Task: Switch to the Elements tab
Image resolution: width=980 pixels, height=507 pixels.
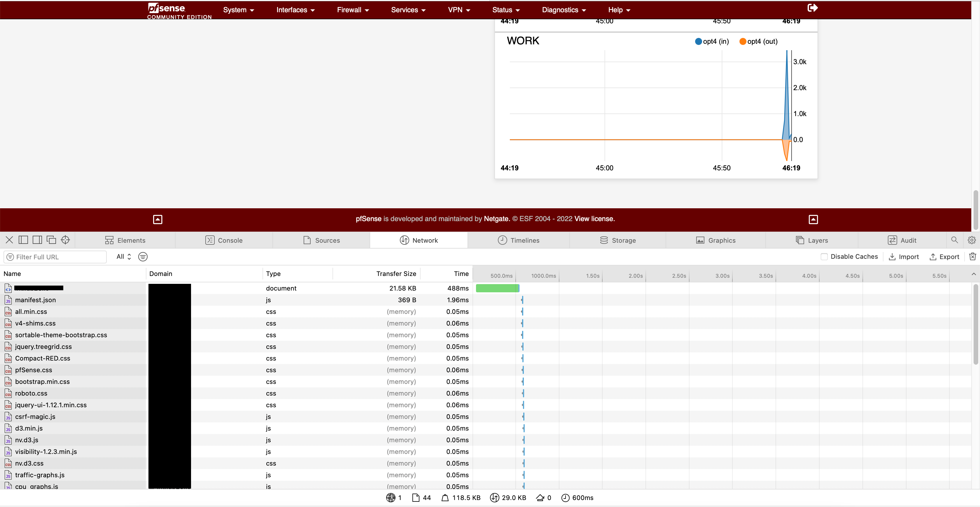Action: (x=125, y=240)
